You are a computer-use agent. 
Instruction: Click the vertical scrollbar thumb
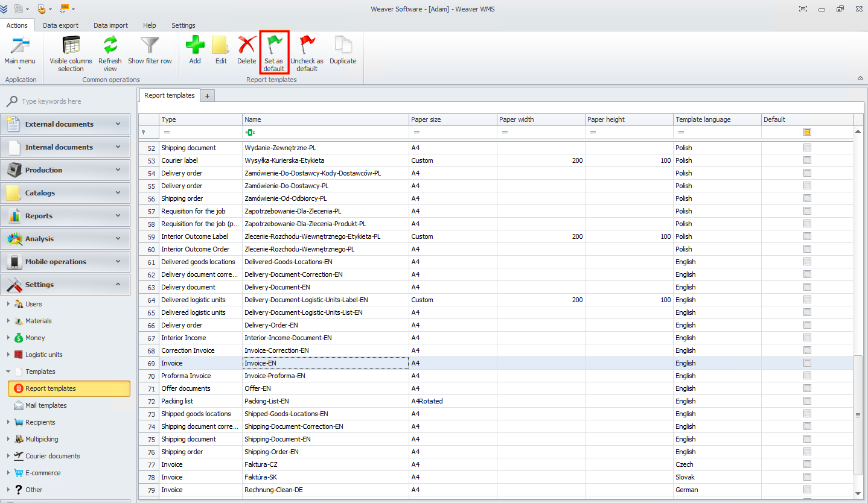click(x=858, y=415)
